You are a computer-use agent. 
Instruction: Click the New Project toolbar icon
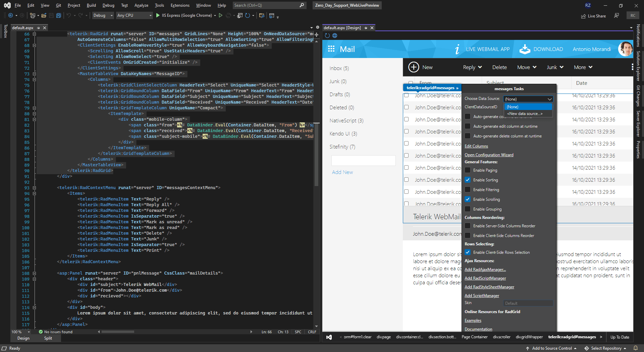click(33, 15)
